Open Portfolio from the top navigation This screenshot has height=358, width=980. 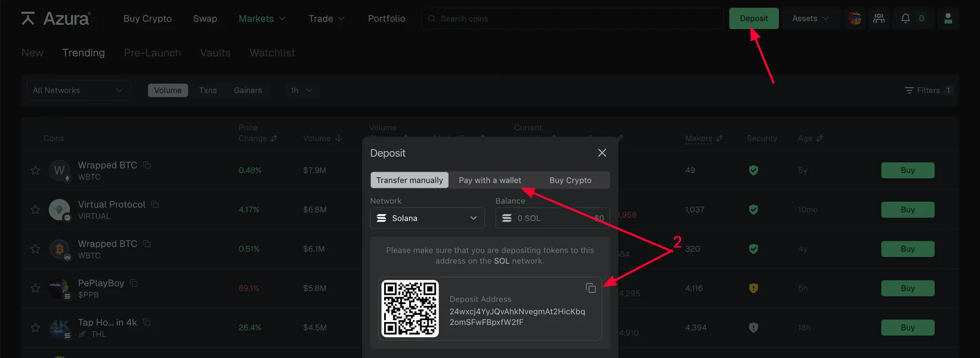point(386,18)
